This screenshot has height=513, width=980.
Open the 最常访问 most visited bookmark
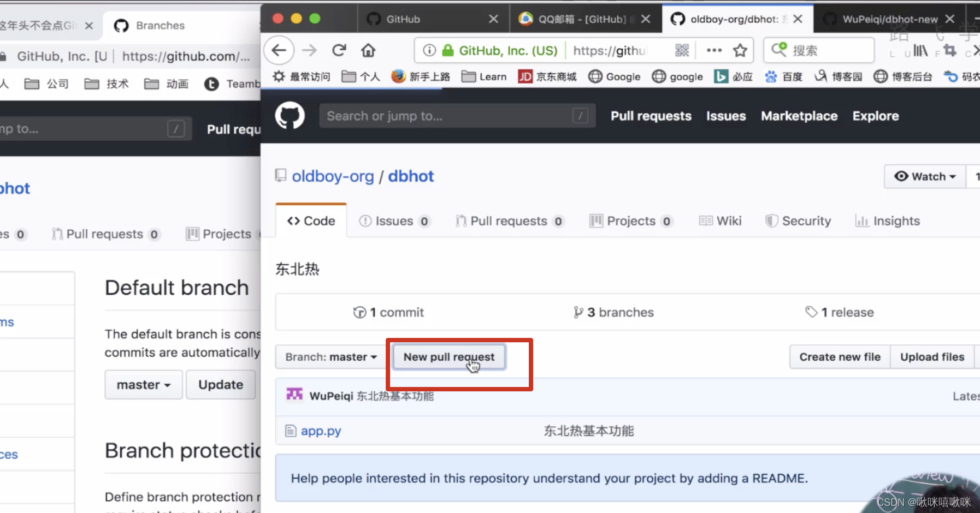pyautogui.click(x=302, y=77)
